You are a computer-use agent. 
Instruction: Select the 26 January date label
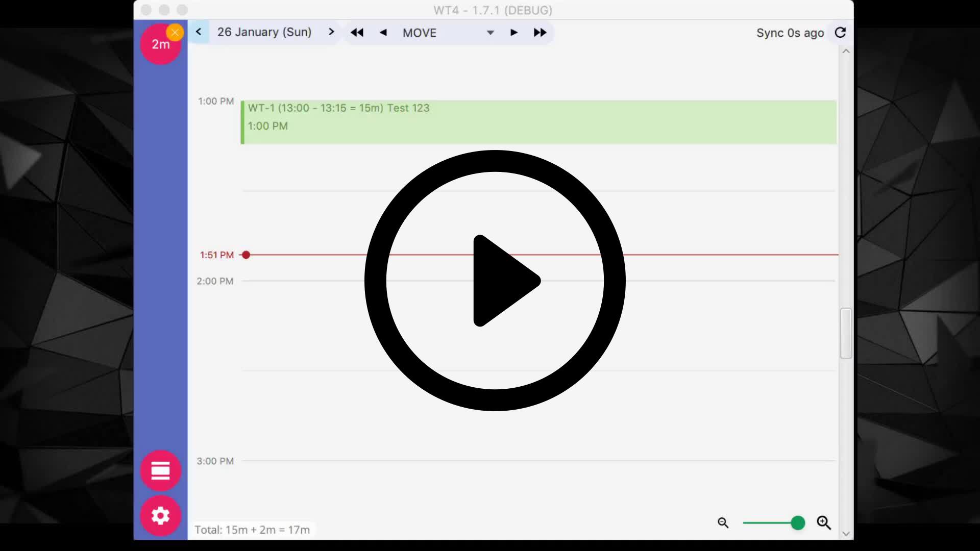coord(264,32)
